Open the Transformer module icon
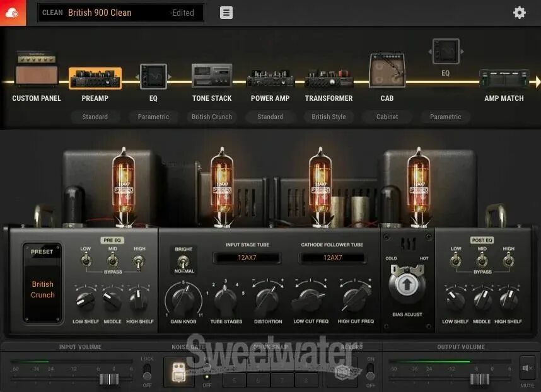Viewport: 541px width, 392px height. [329, 78]
